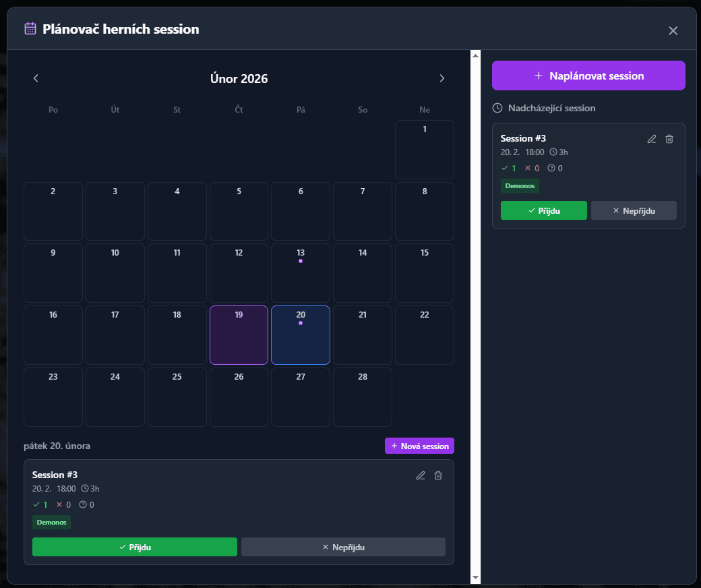701x588 pixels.
Task: Delete Session #3 in the Friday details card
Action: tap(438, 475)
